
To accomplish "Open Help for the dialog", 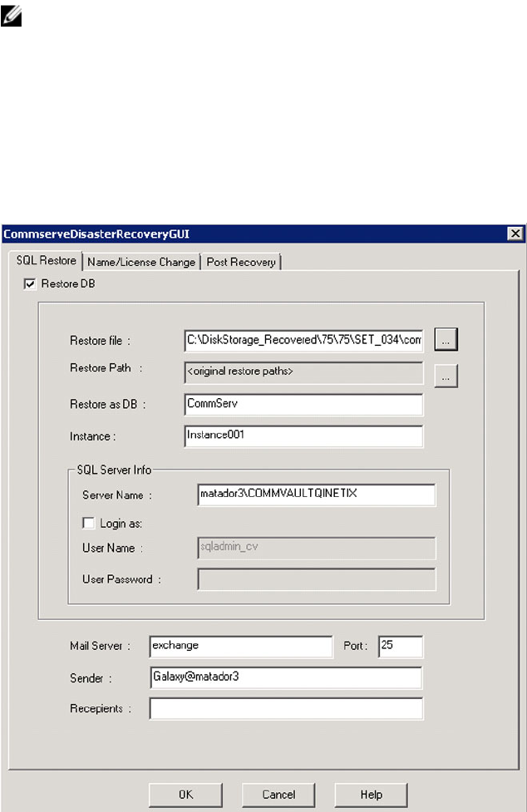I will (372, 795).
